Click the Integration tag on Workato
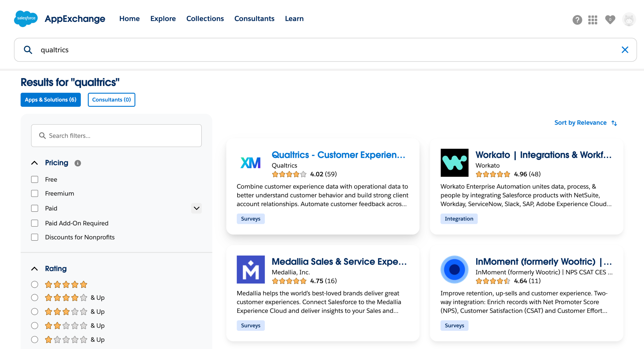Viewport: 644px width, 349px height. pyautogui.click(x=459, y=219)
